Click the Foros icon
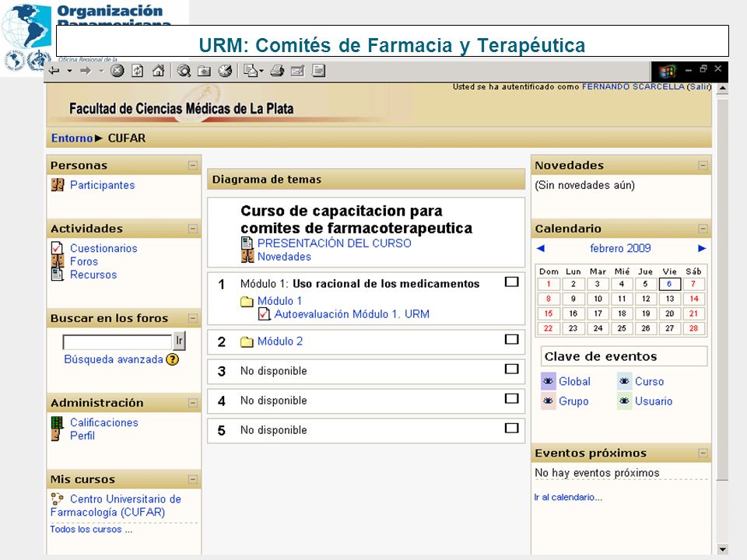Viewport: 747px width, 560px height. point(58,261)
